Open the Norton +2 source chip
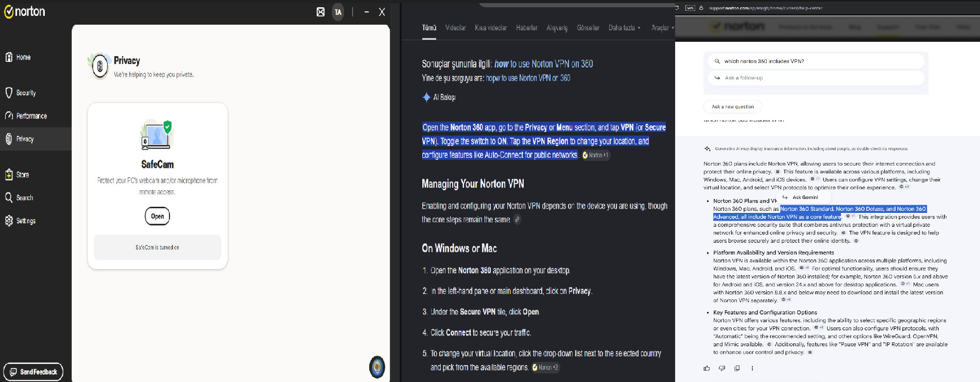The image size is (980, 382). pos(546,368)
